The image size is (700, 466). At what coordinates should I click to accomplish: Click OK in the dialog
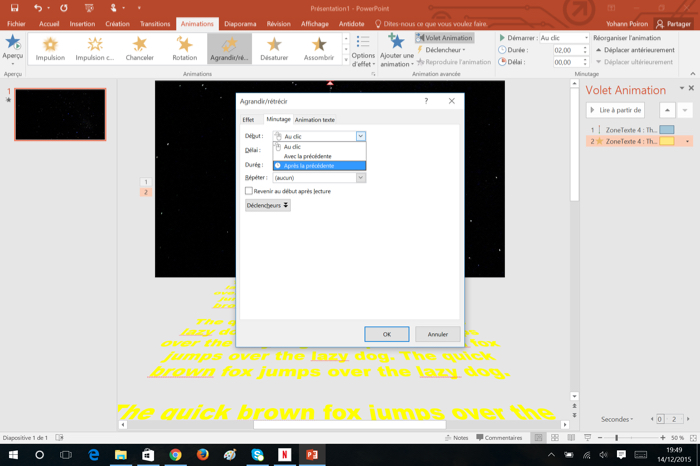point(386,334)
